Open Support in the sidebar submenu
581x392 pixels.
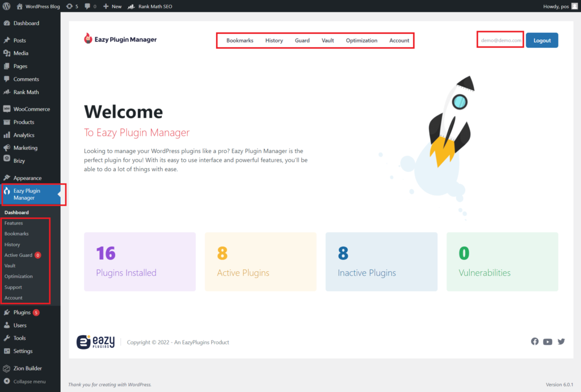[x=13, y=287]
